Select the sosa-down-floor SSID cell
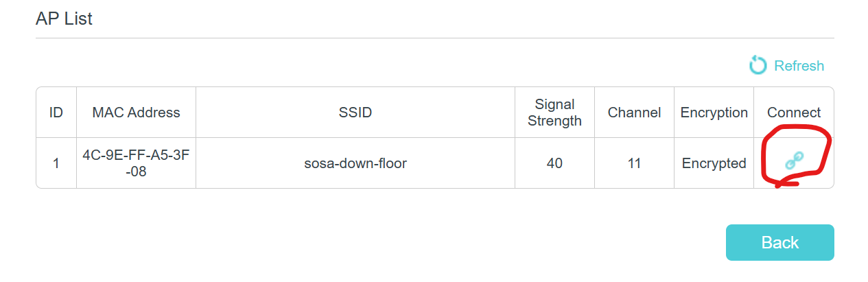Viewport: 868px width, 282px height. [x=355, y=163]
